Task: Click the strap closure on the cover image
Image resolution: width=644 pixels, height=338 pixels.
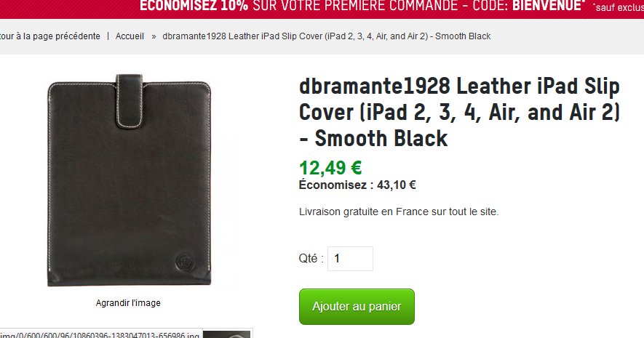Action: click(x=130, y=101)
